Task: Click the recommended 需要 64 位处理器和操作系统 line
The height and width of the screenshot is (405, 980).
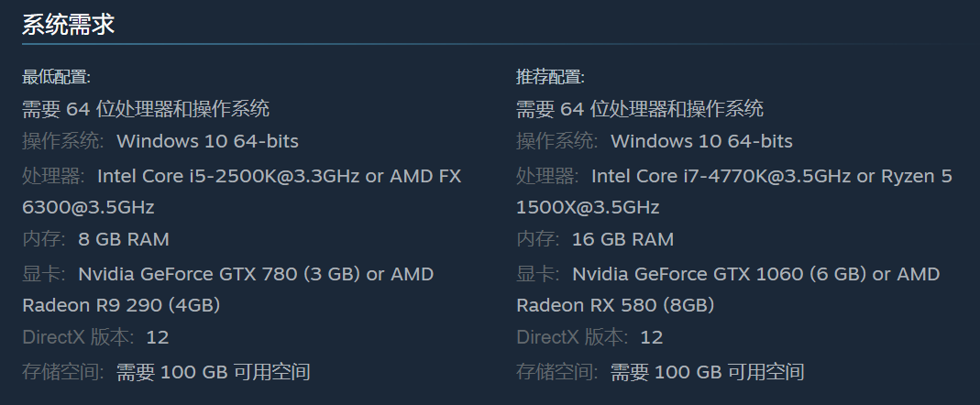Action: coord(639,109)
